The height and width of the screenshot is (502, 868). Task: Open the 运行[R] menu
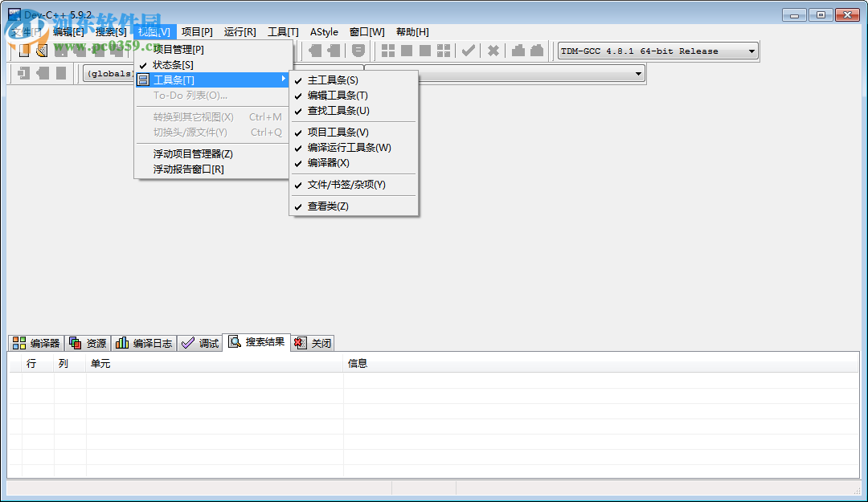pyautogui.click(x=239, y=31)
